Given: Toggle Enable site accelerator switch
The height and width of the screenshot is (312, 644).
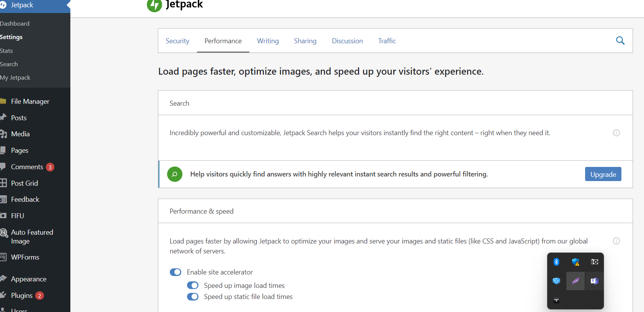Looking at the screenshot, I should (x=176, y=272).
